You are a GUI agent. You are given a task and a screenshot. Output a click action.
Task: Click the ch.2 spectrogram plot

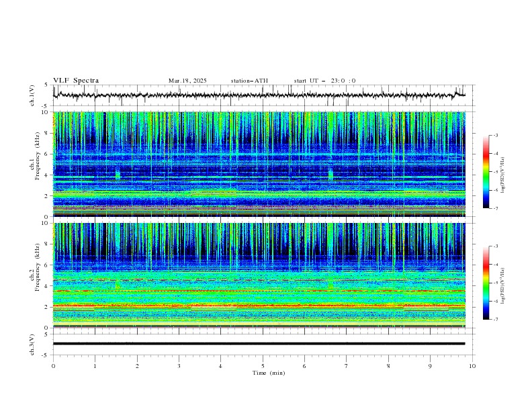coord(259,275)
